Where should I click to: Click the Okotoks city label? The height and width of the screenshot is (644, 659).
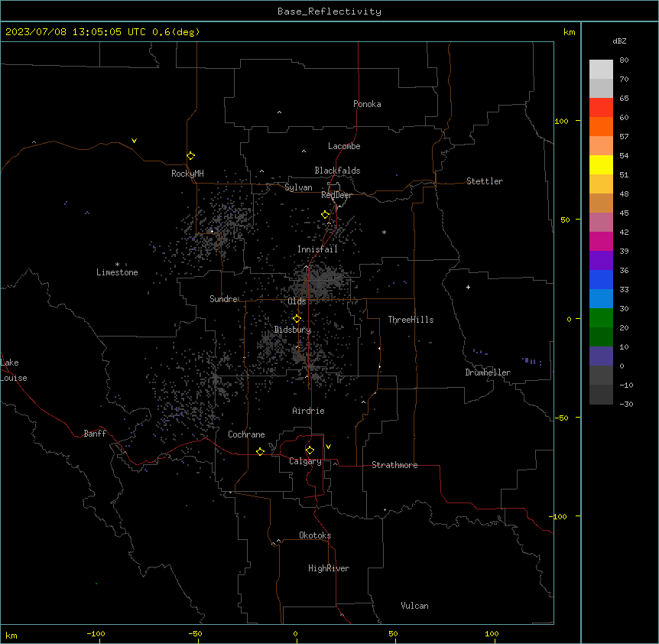315,535
